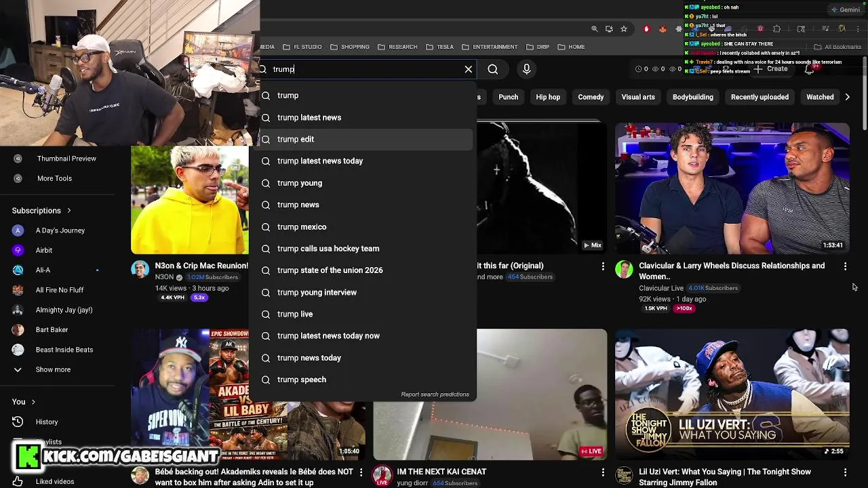This screenshot has height=488, width=868.
Task: Select 'trump latest news today' suggestion
Action: pos(362,161)
